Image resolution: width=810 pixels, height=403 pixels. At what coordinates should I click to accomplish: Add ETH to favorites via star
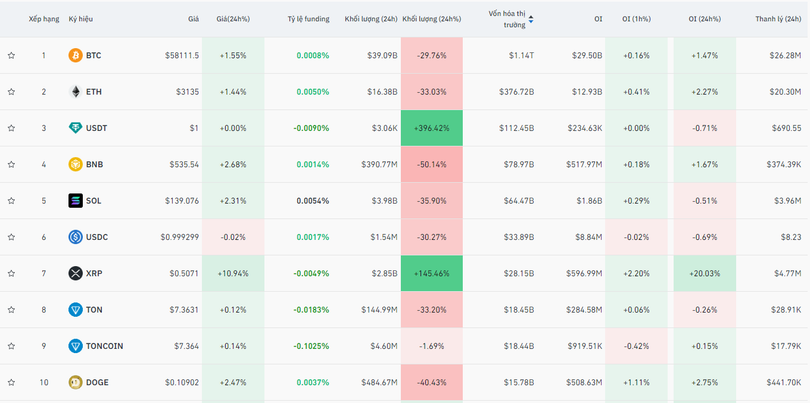point(11,92)
